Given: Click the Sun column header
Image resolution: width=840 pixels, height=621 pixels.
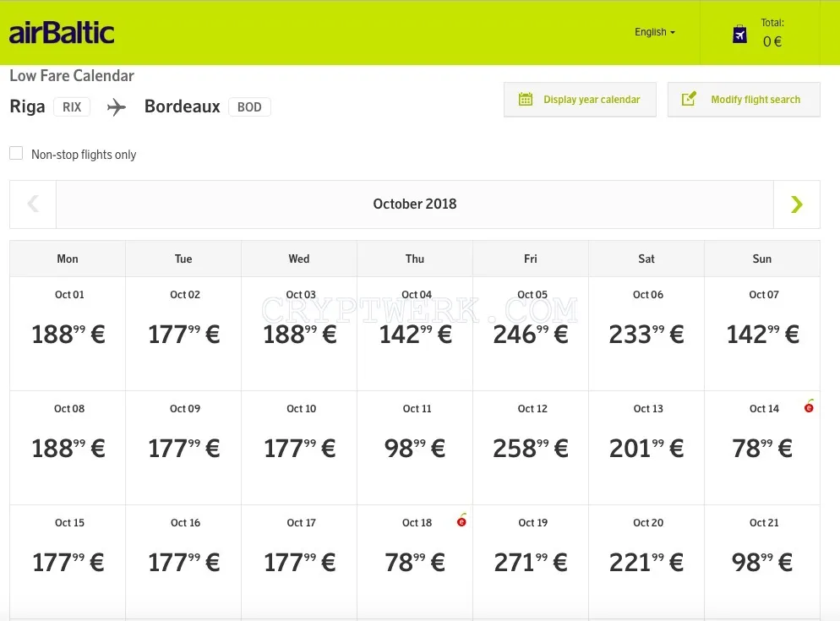Looking at the screenshot, I should [761, 259].
